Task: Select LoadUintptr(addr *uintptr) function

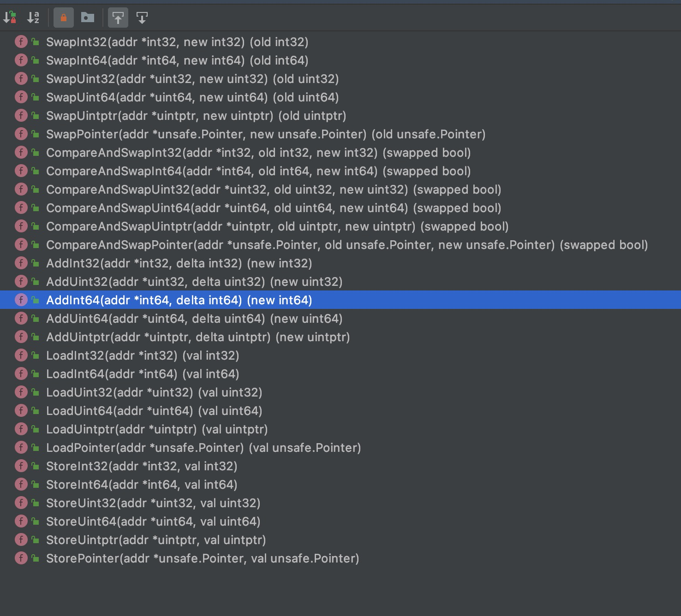Action: (157, 429)
